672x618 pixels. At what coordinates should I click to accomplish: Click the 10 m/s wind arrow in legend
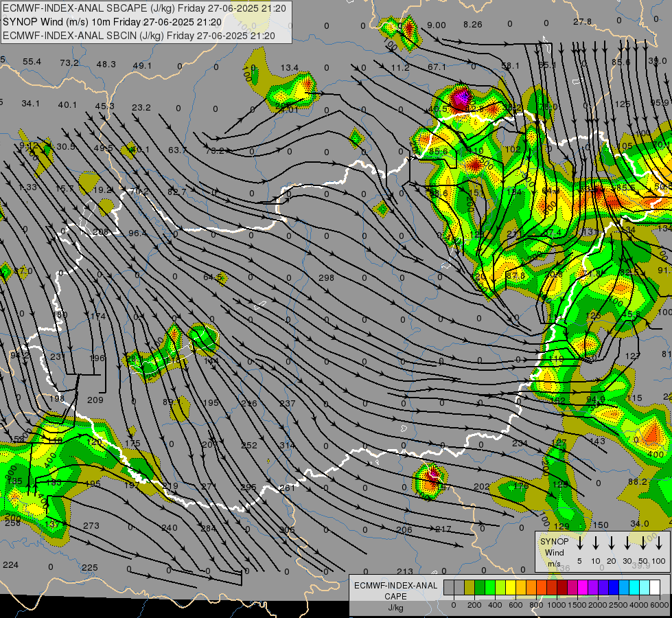[596, 543]
